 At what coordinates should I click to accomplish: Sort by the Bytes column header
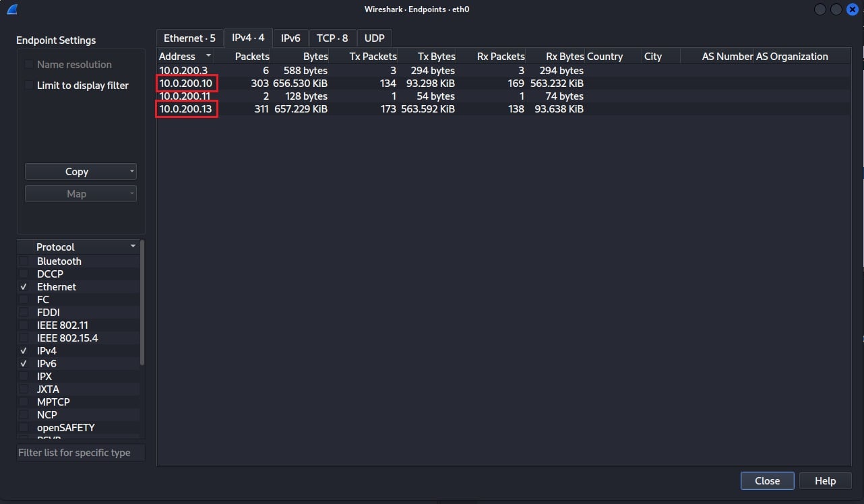point(301,57)
